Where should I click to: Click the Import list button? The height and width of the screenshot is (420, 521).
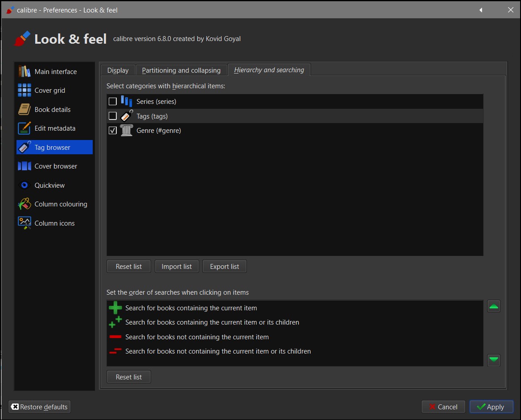pos(176,267)
